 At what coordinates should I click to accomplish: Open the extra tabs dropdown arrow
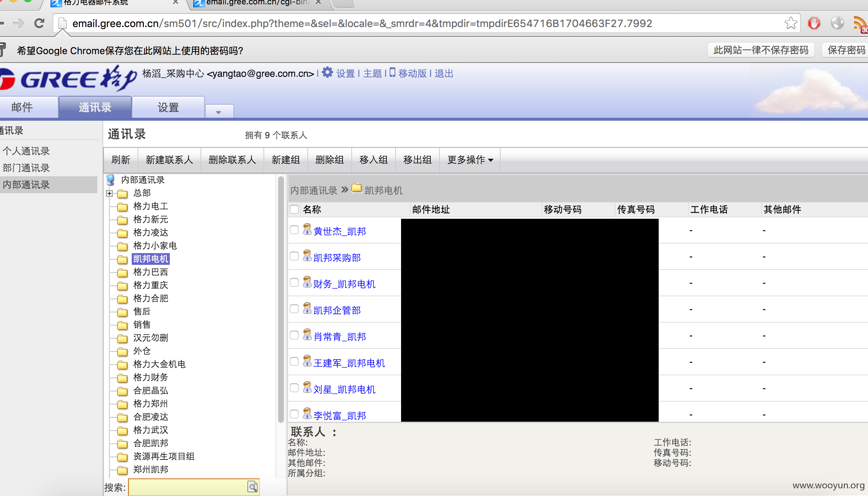[219, 112]
